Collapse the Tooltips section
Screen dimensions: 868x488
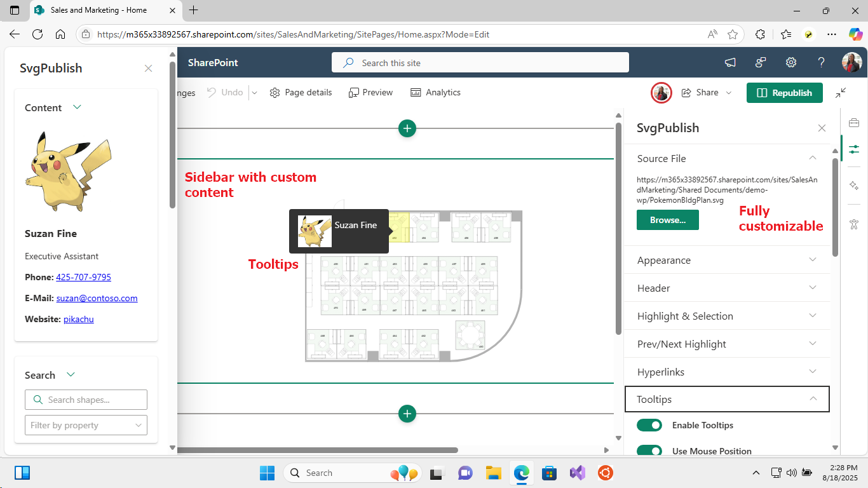pos(728,399)
